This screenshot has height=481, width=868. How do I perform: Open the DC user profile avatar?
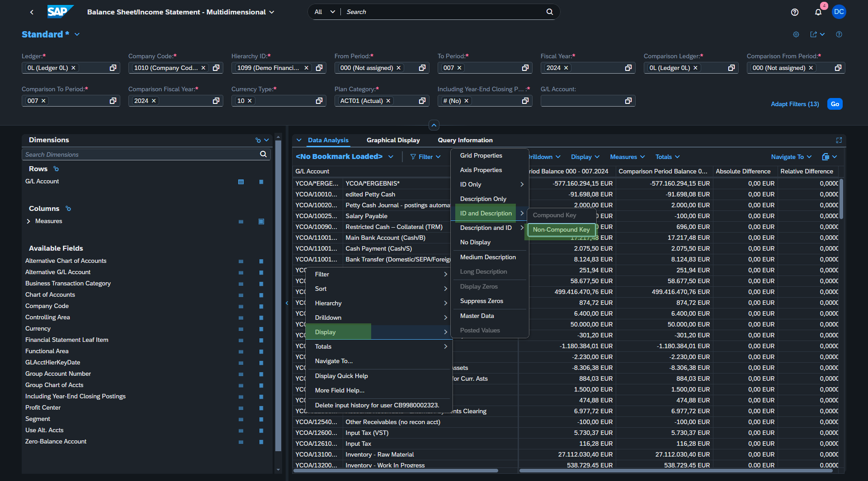point(839,12)
